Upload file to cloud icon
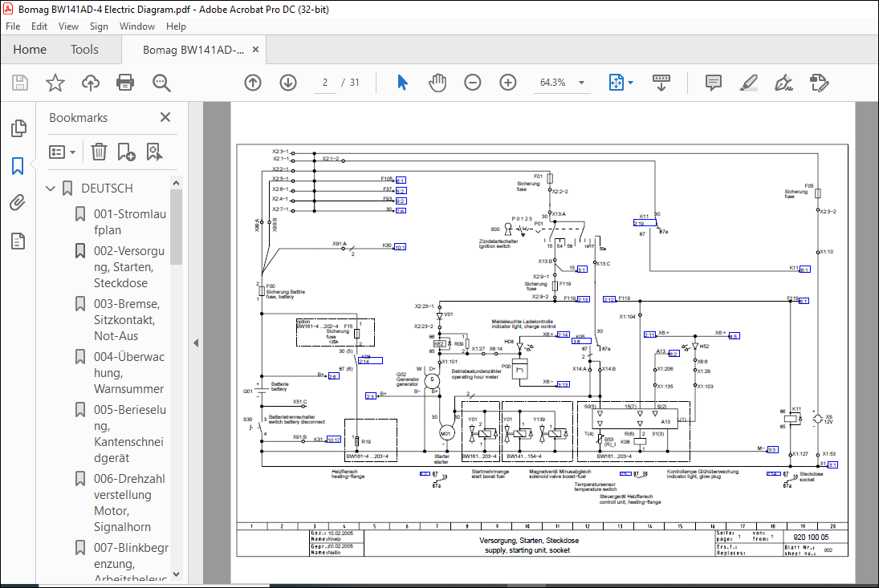Viewport: 879px width, 588px height. pyautogui.click(x=90, y=83)
